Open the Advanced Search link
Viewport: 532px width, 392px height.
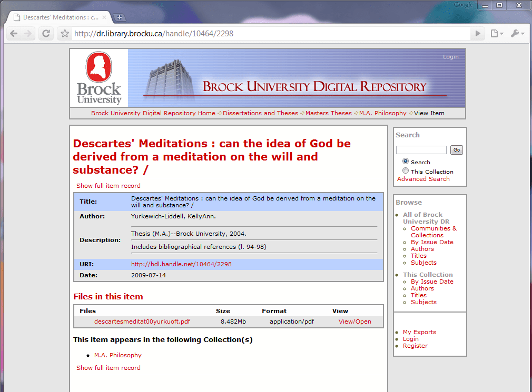(x=423, y=179)
